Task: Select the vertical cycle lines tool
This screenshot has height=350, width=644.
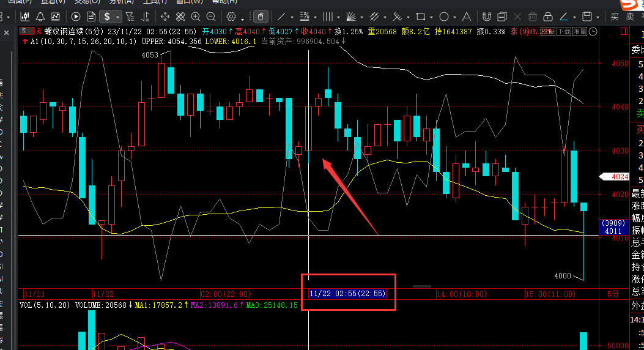Action: (328, 17)
